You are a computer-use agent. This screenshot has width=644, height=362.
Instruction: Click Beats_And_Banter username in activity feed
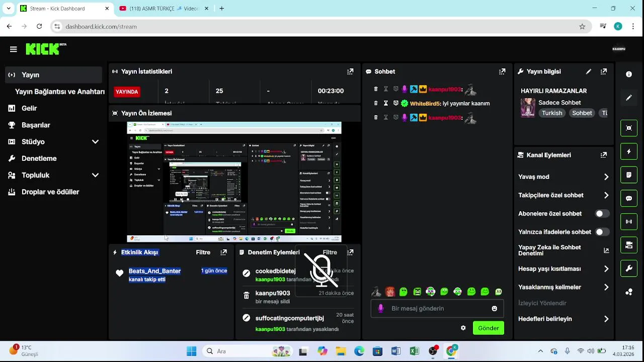click(154, 271)
